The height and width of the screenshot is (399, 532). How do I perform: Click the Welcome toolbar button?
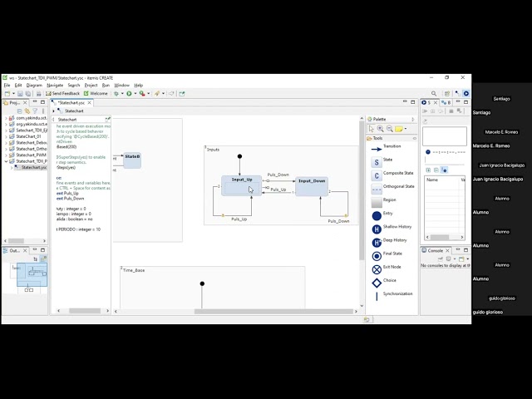pyautogui.click(x=96, y=94)
